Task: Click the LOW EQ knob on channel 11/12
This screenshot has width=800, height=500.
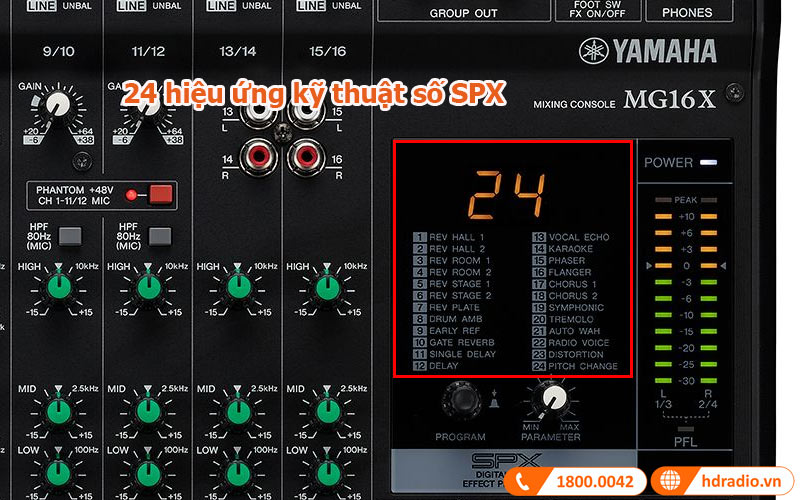Action: pyautogui.click(x=148, y=473)
